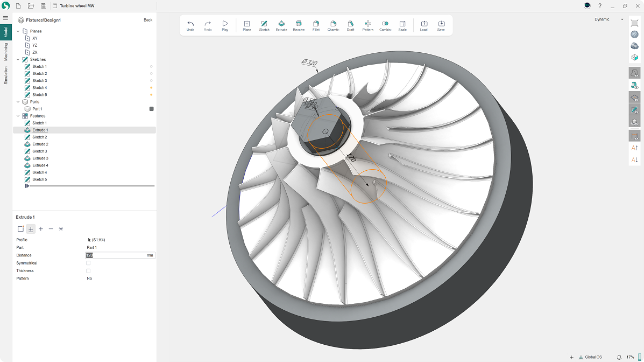This screenshot has height=362, width=644.
Task: Collapse the Sketches tree group
Action: pyautogui.click(x=18, y=60)
